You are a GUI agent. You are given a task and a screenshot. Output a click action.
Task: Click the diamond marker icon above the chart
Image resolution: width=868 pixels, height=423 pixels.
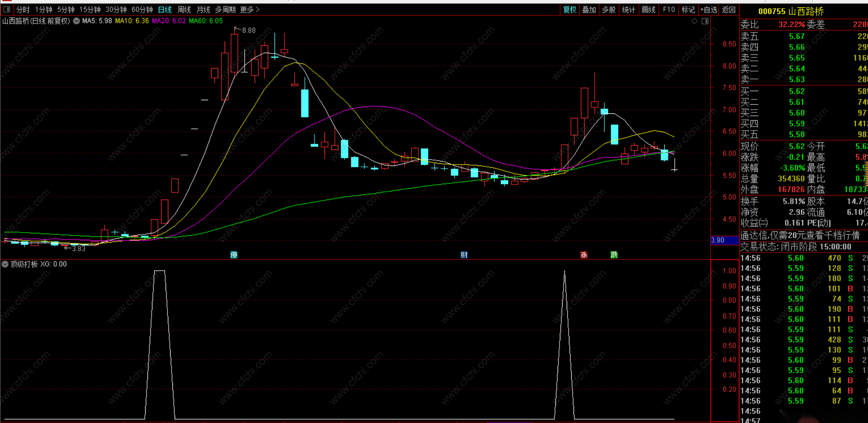coord(695,21)
